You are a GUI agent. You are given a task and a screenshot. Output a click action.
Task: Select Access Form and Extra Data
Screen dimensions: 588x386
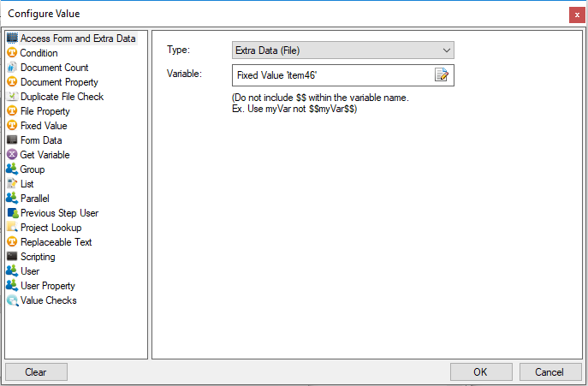pyautogui.click(x=78, y=39)
